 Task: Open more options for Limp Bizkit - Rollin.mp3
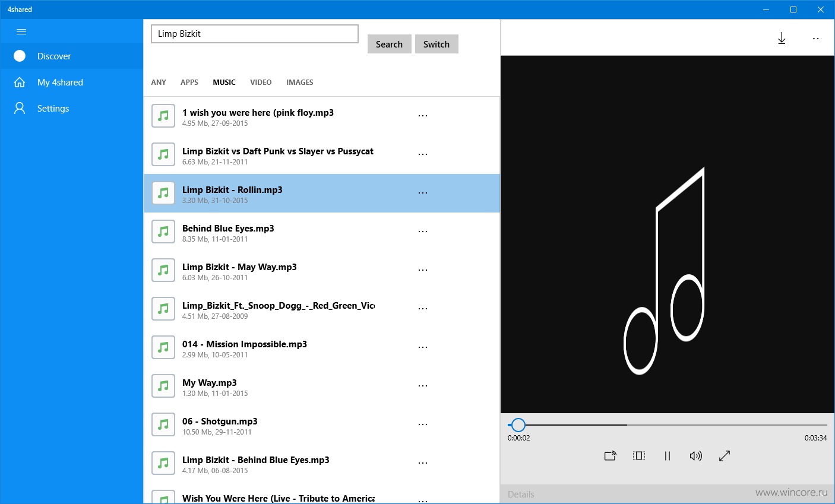[x=423, y=193]
